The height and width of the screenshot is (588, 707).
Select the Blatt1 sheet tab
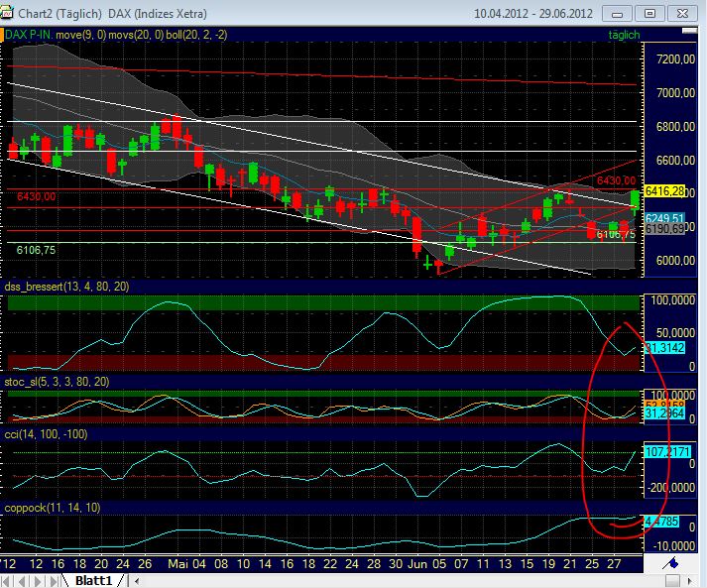coord(93,581)
